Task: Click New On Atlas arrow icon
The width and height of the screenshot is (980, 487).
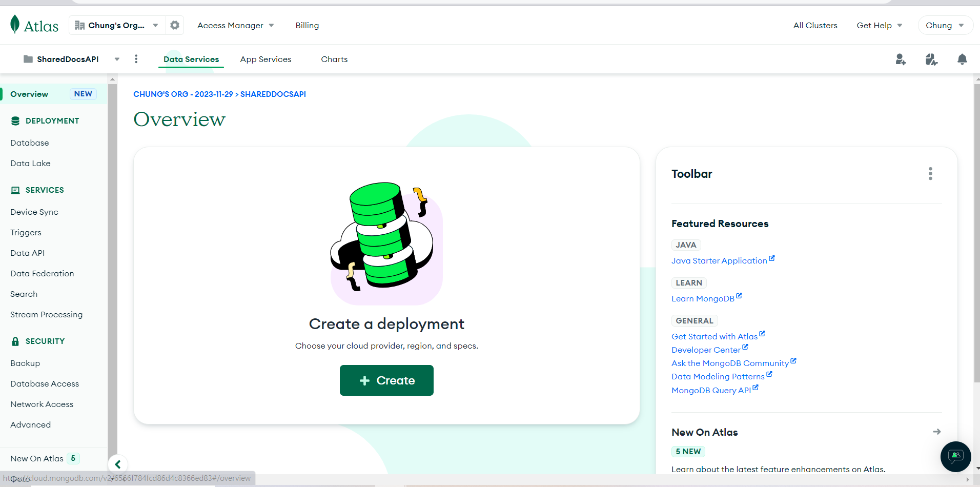Action: click(936, 432)
